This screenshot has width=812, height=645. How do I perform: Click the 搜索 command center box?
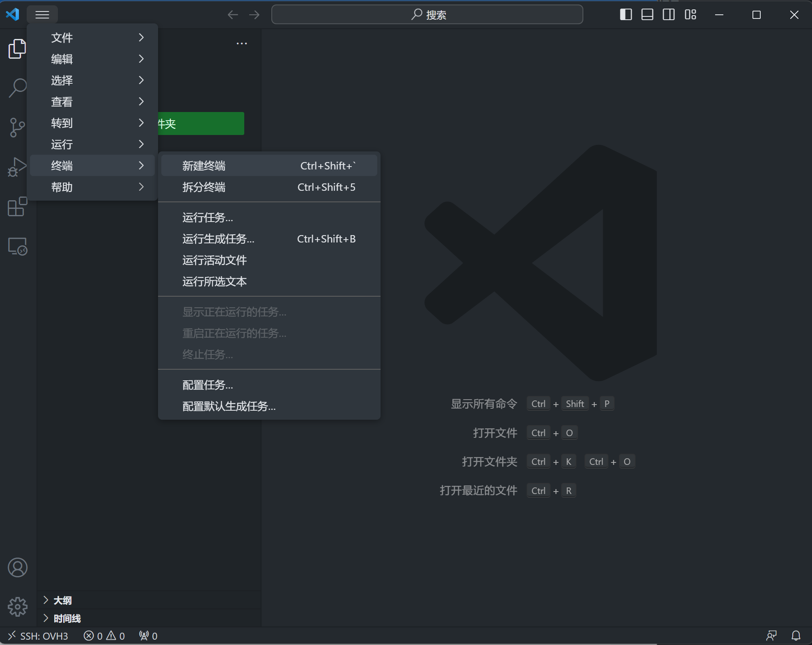pyautogui.click(x=427, y=15)
